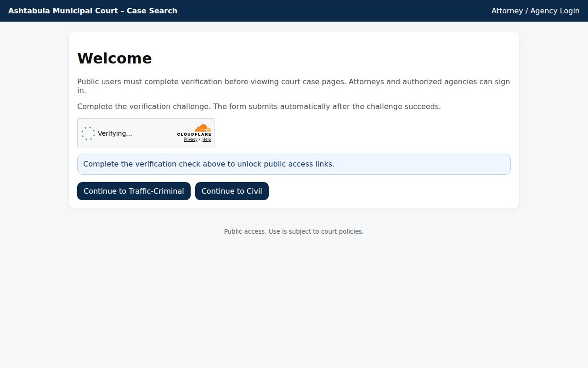This screenshot has height=368, width=588.
Task: Click 'Public access. Use is subject' footer text
Action: (x=294, y=231)
